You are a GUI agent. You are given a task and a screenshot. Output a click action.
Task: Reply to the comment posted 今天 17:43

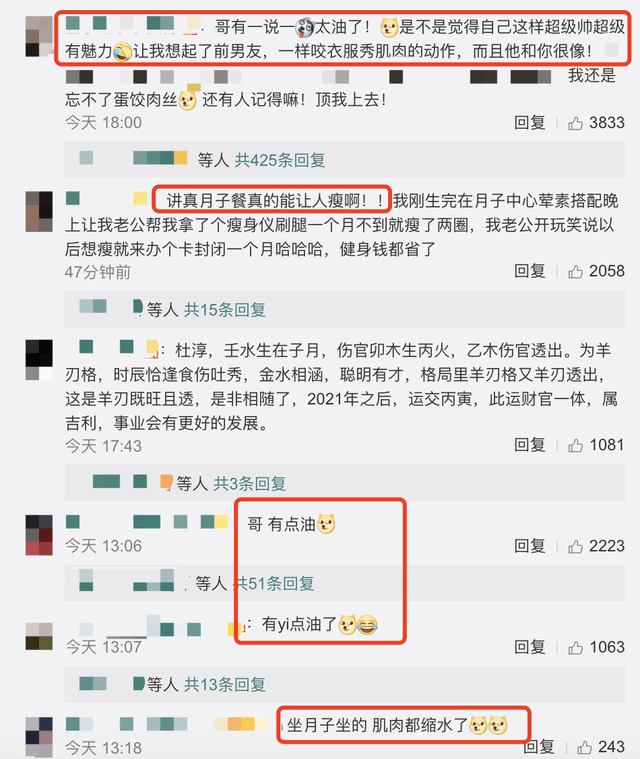pyautogui.click(x=530, y=445)
